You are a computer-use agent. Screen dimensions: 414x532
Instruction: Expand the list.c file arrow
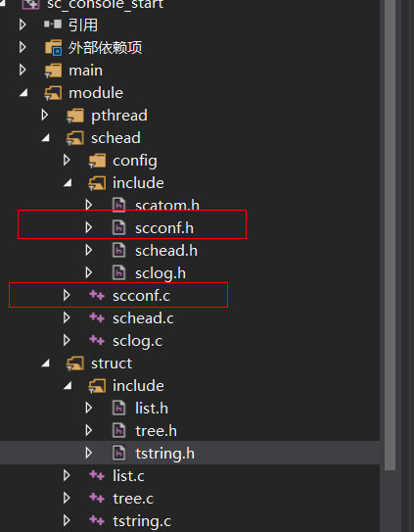(67, 476)
